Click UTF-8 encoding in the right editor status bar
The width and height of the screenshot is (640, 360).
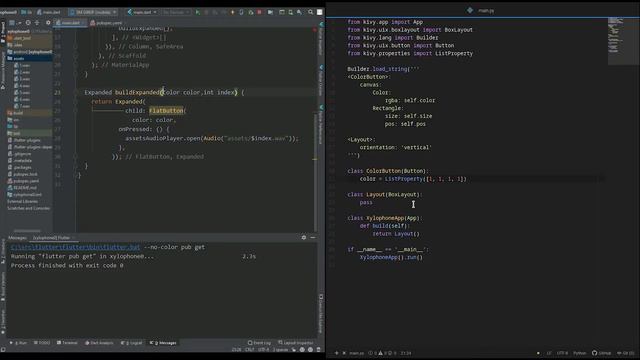click(562, 353)
